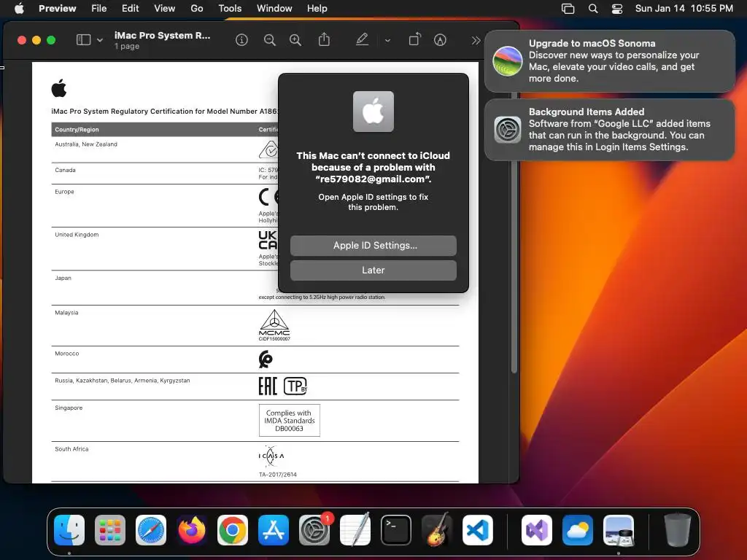Viewport: 747px width, 560px height.
Task: Open the Trash from the Dock
Action: (x=677, y=529)
